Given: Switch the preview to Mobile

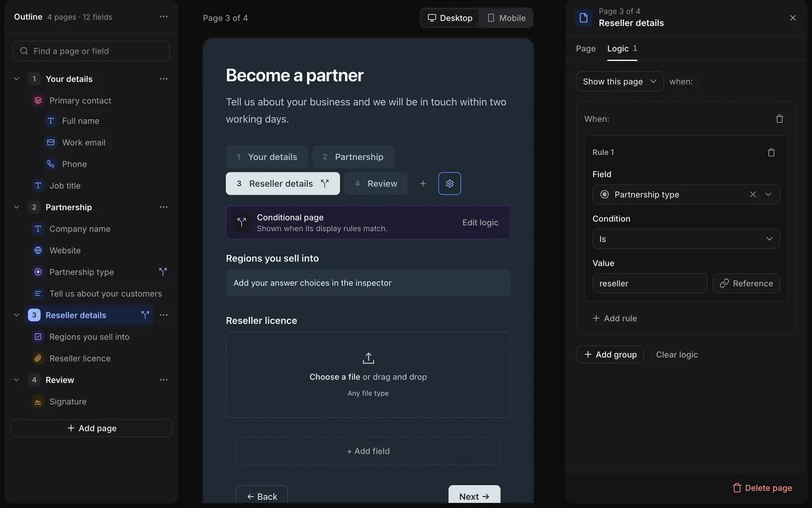Looking at the screenshot, I should [506, 18].
